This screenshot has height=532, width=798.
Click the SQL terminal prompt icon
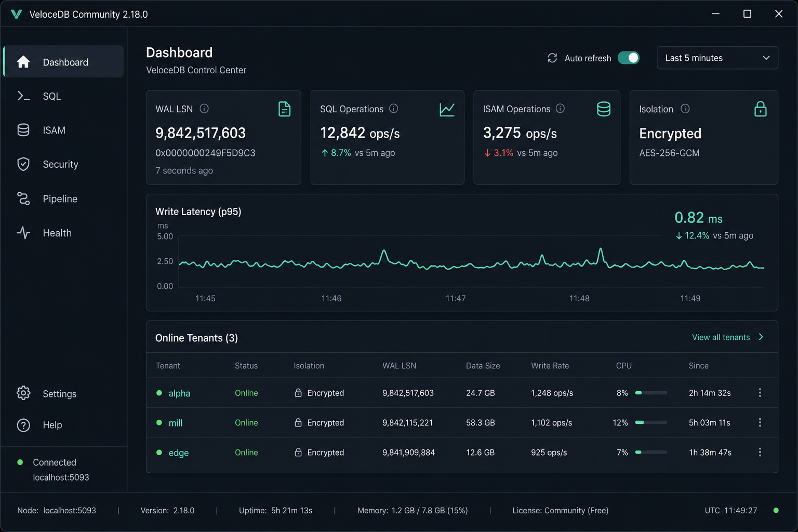tap(23, 96)
